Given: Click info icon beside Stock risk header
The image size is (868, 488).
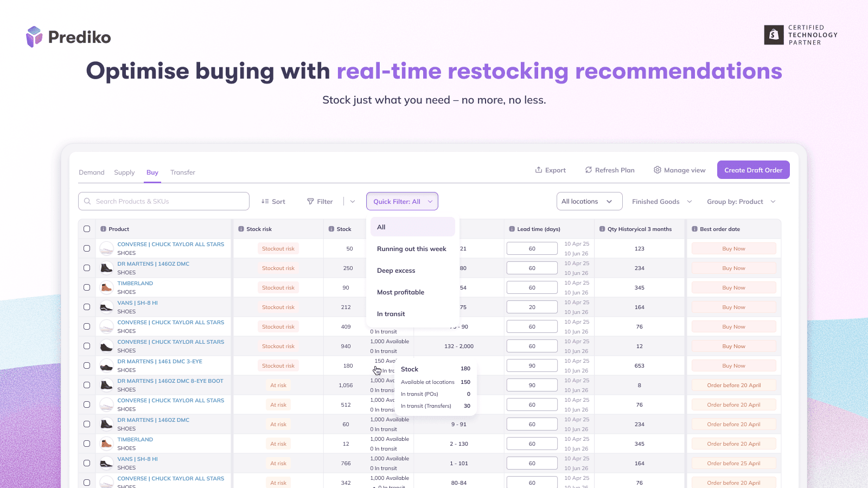Looking at the screenshot, I should (241, 229).
